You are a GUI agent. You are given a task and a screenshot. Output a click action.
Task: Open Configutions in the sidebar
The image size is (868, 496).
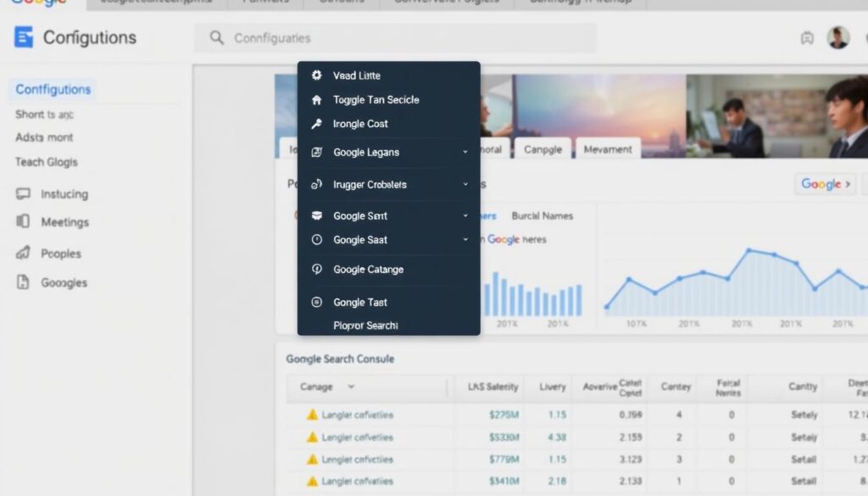point(53,89)
